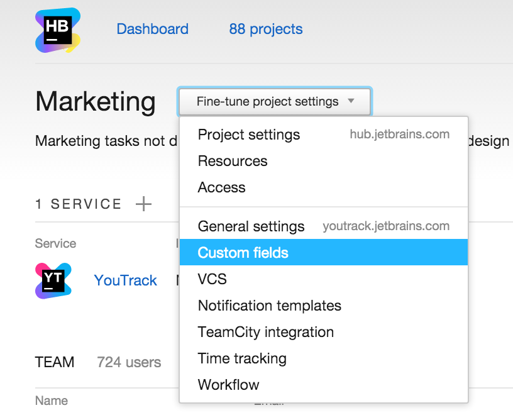Choose Custom fields in the menu
Image resolution: width=513 pixels, height=420 pixels.
(x=324, y=252)
